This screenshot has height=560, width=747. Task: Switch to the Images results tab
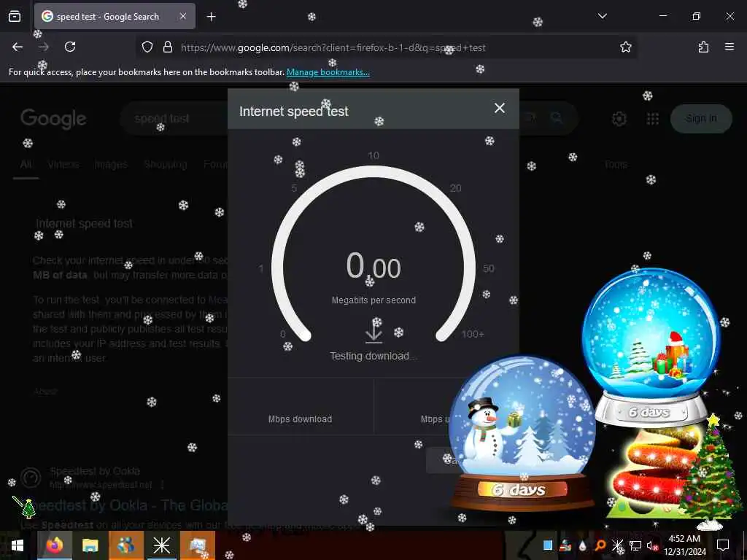pos(111,165)
